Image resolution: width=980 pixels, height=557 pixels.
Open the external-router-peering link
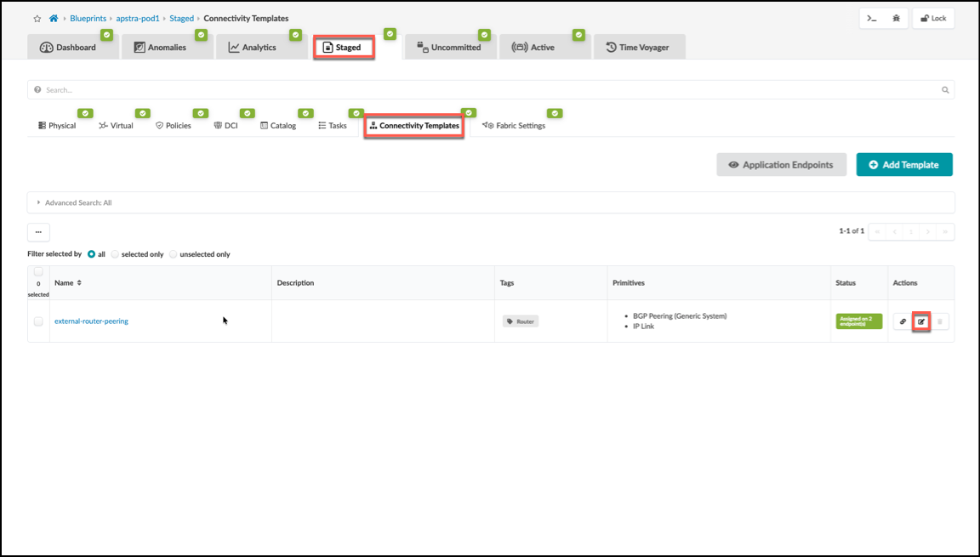pos(91,321)
